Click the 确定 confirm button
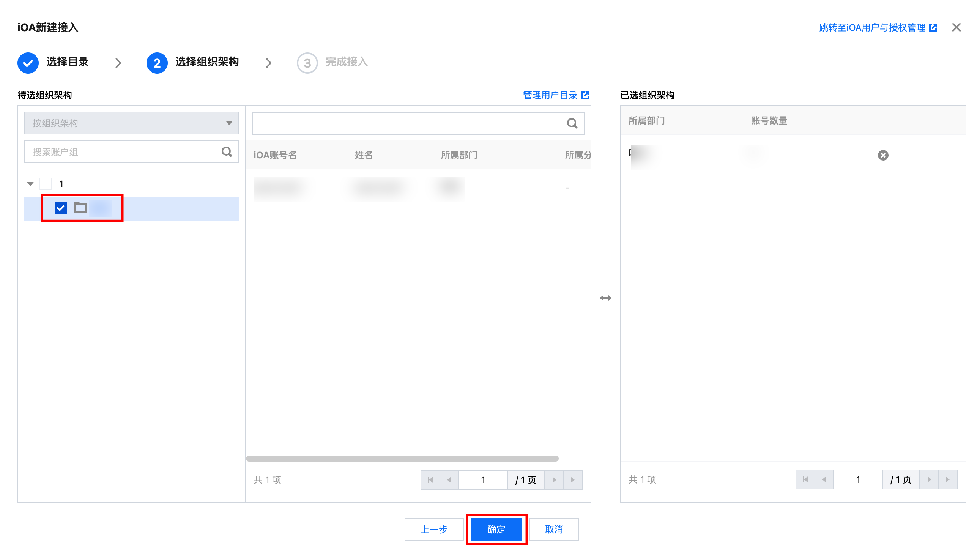980x558 pixels. pyautogui.click(x=496, y=529)
